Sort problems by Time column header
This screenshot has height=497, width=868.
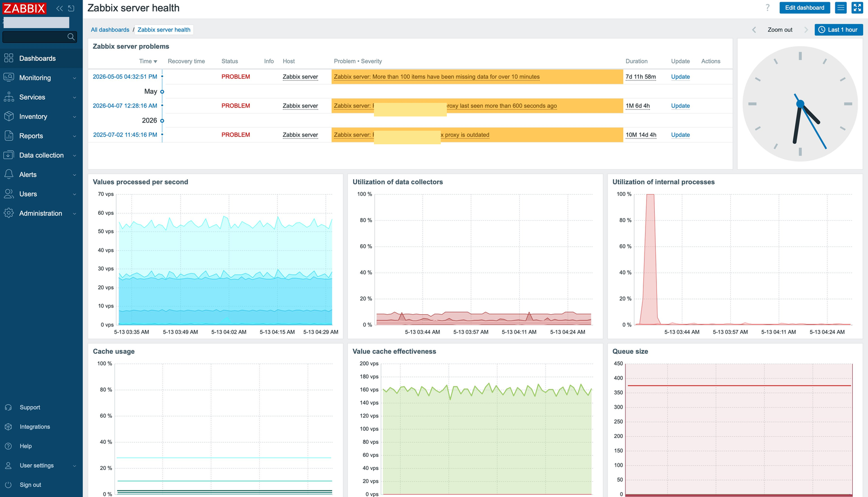coord(148,61)
